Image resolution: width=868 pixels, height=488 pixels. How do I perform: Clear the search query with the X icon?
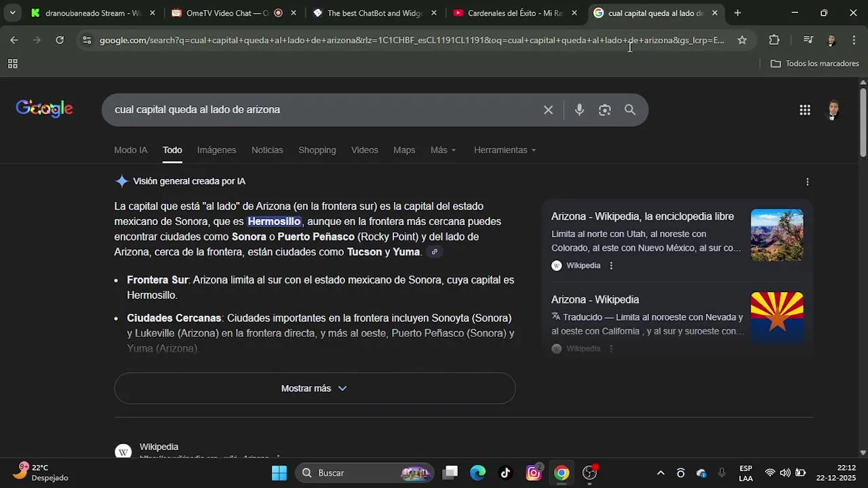pyautogui.click(x=548, y=110)
